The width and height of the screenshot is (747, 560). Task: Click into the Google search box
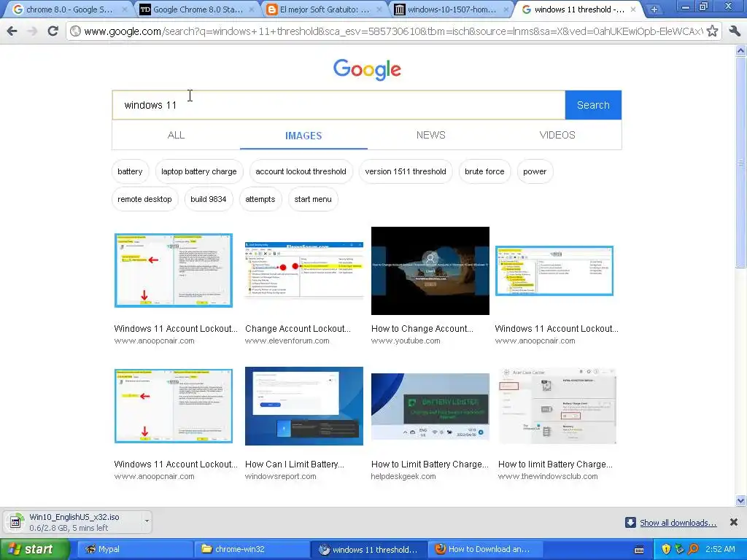point(338,105)
